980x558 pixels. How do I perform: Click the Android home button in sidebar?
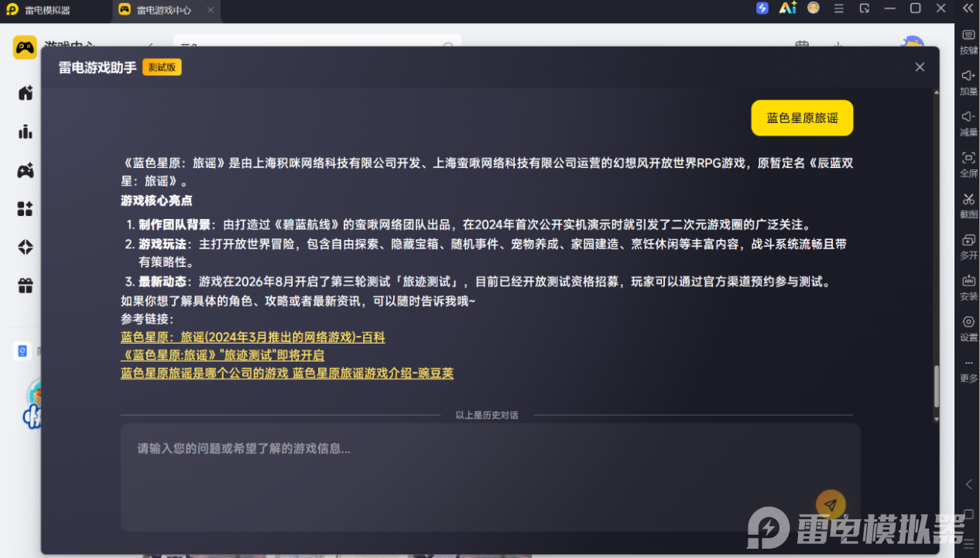point(968,514)
